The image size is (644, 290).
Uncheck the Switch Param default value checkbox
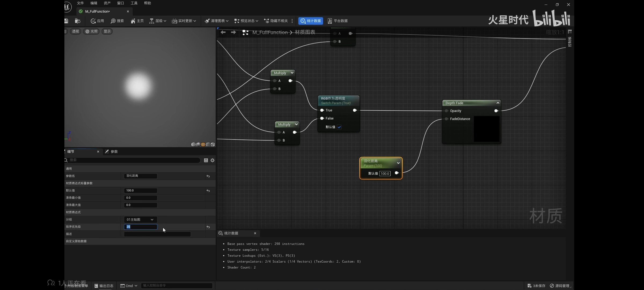click(x=339, y=127)
